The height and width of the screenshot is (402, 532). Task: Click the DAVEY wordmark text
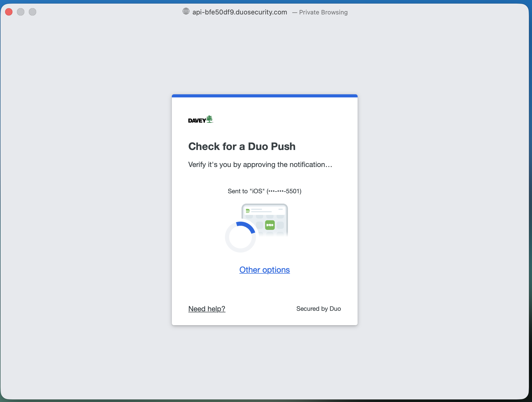pos(197,121)
